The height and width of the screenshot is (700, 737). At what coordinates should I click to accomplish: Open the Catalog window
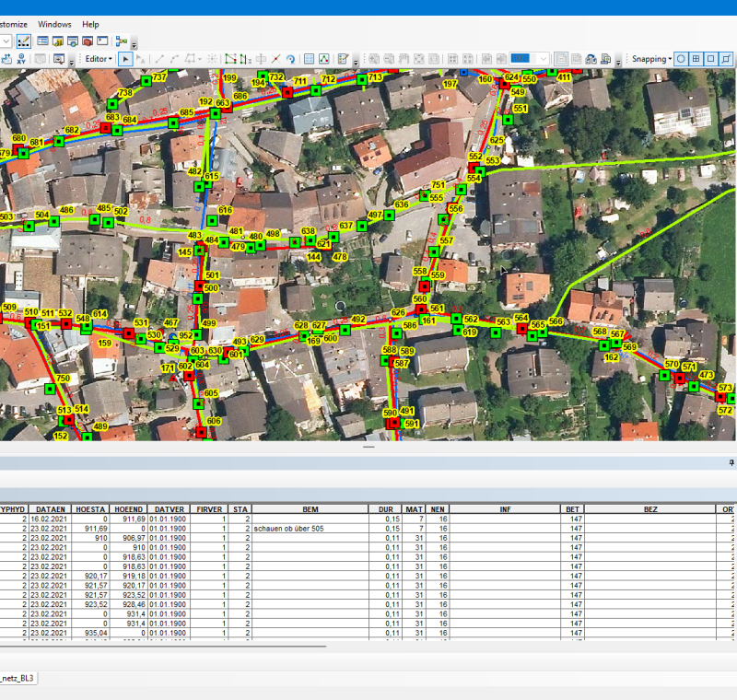coord(57,41)
